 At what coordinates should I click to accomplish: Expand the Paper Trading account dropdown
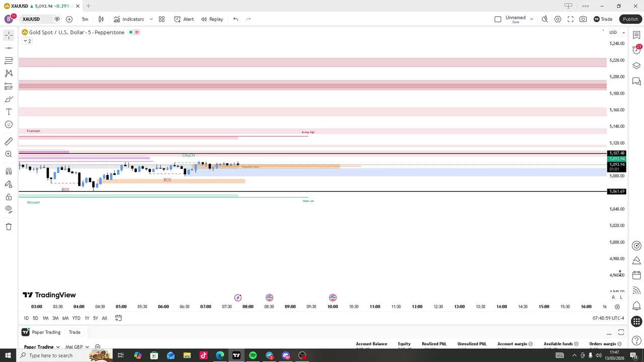(x=42, y=347)
